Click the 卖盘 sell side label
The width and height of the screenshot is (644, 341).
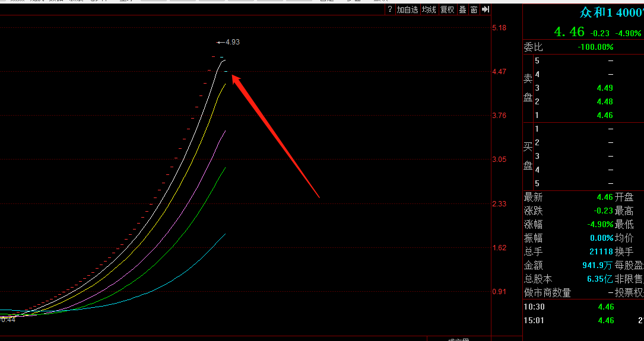pyautogui.click(x=528, y=88)
